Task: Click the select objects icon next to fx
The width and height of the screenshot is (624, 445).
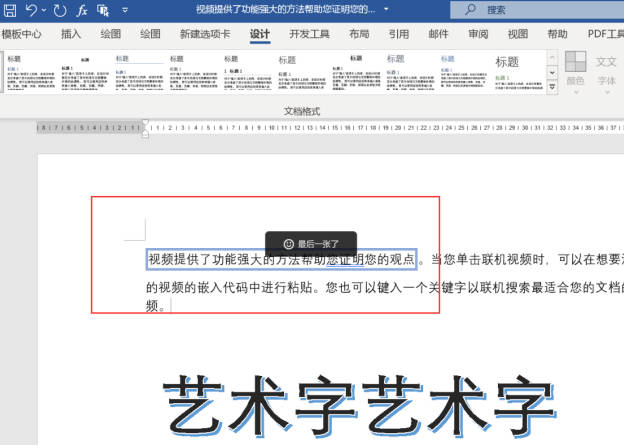Action: point(103,10)
